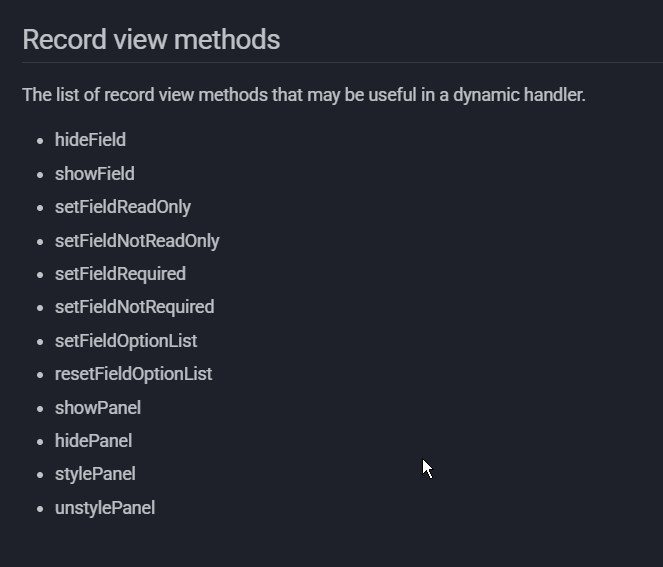Viewport: 663px width, 567px height.
Task: Click the intro sentence about dynamic handlers
Action: click(x=303, y=95)
